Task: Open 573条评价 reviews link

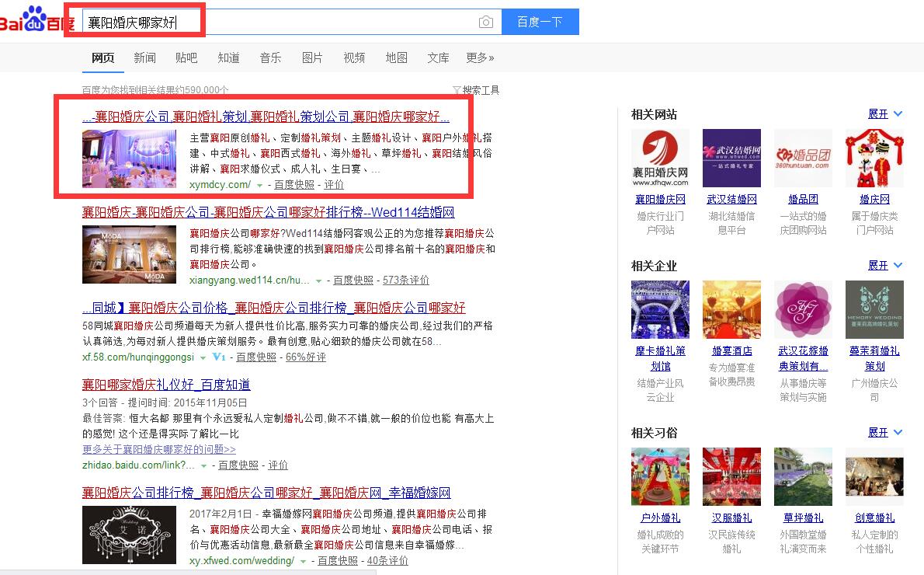Action: tap(406, 281)
